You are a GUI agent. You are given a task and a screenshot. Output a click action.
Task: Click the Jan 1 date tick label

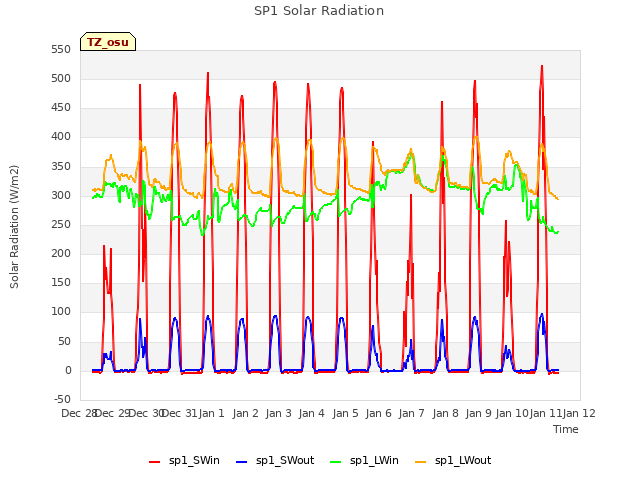211,413
